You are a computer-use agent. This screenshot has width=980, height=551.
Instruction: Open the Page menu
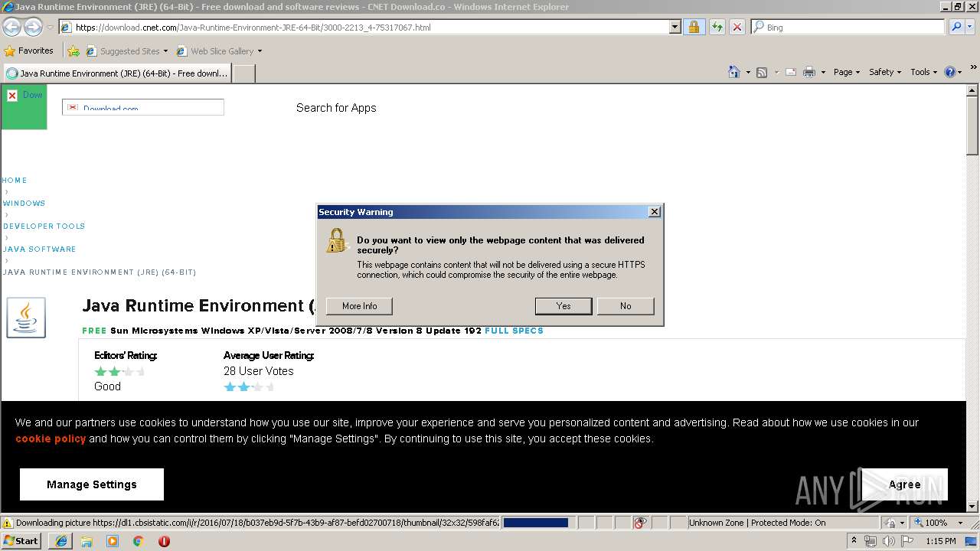click(x=846, y=72)
